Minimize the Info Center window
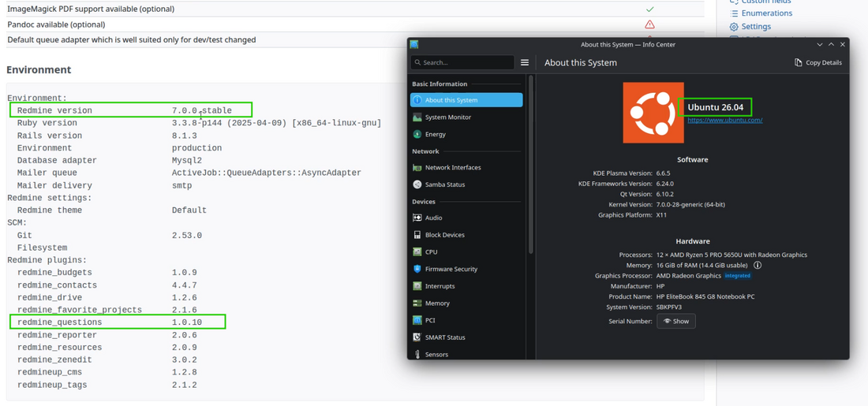 819,45
